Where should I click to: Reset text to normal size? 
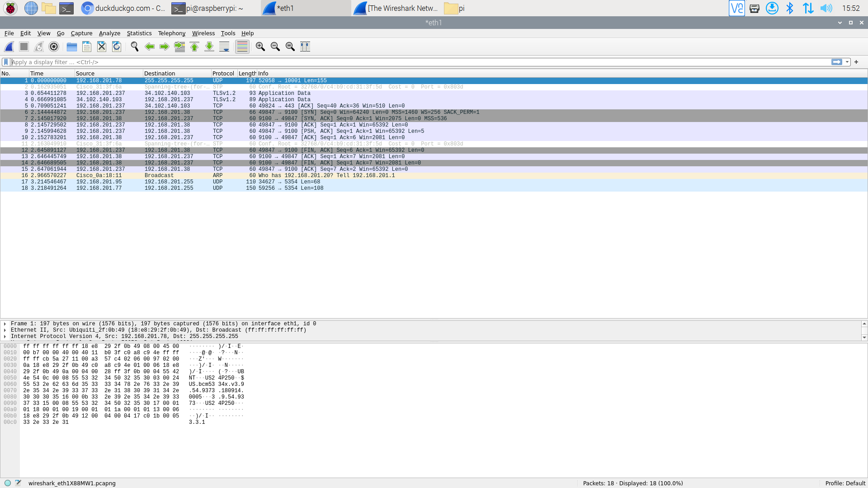click(x=290, y=47)
